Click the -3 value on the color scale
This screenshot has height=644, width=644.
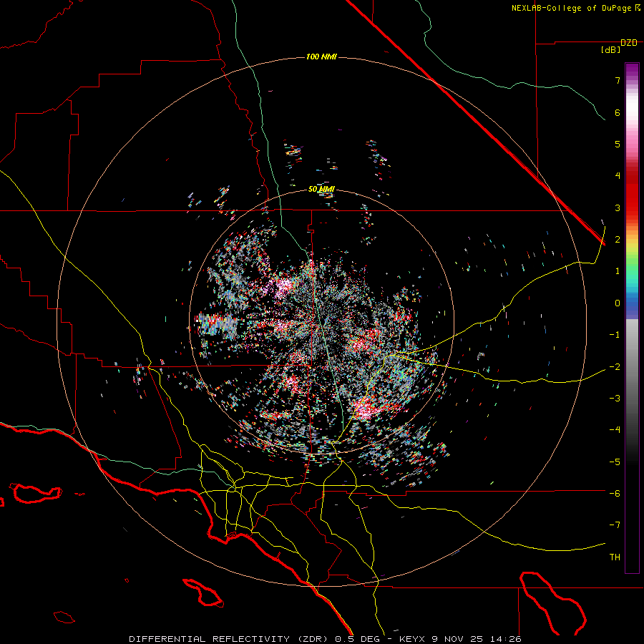(x=615, y=399)
